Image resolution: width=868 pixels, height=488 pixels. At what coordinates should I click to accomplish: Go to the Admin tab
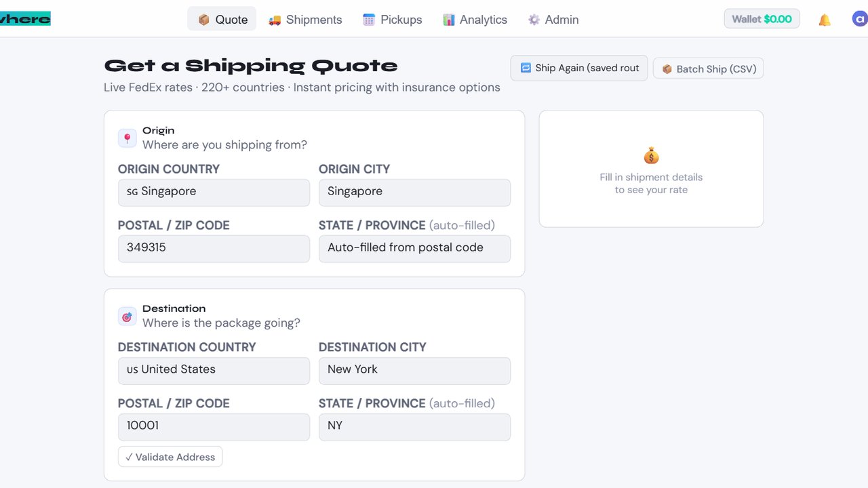553,20
